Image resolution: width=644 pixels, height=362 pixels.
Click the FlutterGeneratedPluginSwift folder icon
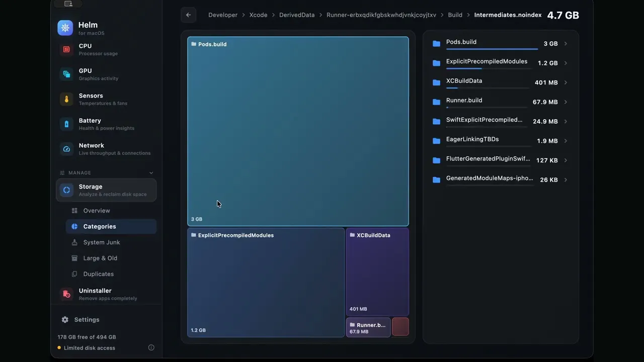(x=436, y=160)
